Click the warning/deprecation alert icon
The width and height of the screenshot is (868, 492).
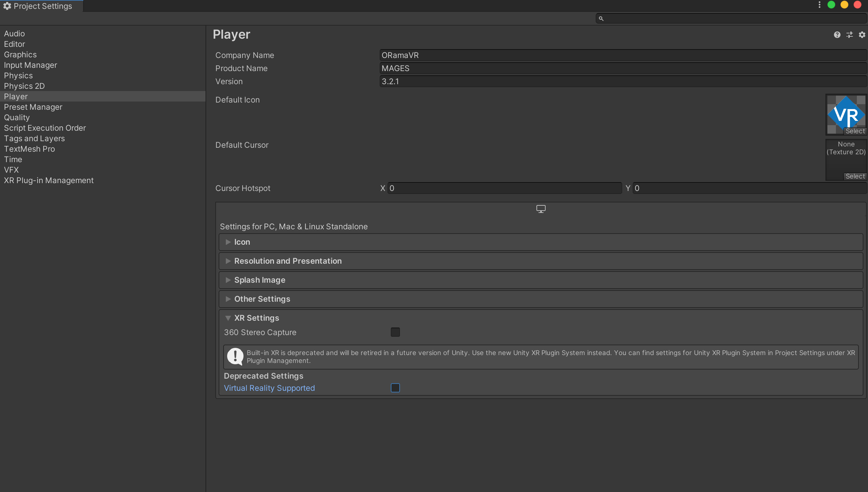[235, 355]
